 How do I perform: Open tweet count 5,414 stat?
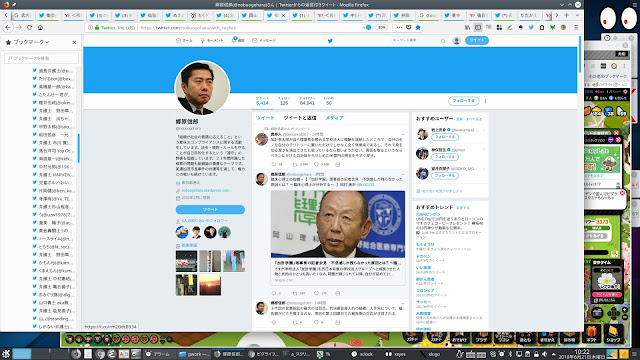point(262,101)
